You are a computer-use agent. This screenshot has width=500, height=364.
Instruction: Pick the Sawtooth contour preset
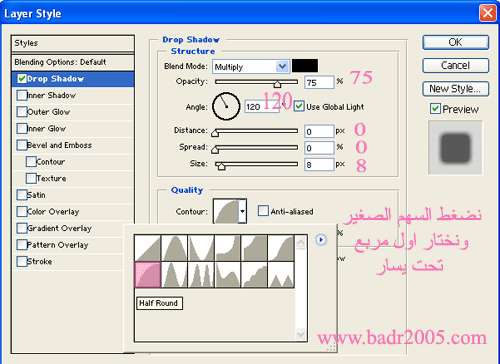pos(281,275)
